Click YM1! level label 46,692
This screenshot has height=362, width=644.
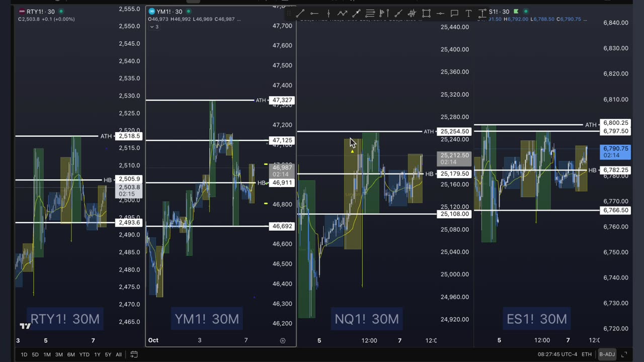click(x=282, y=226)
